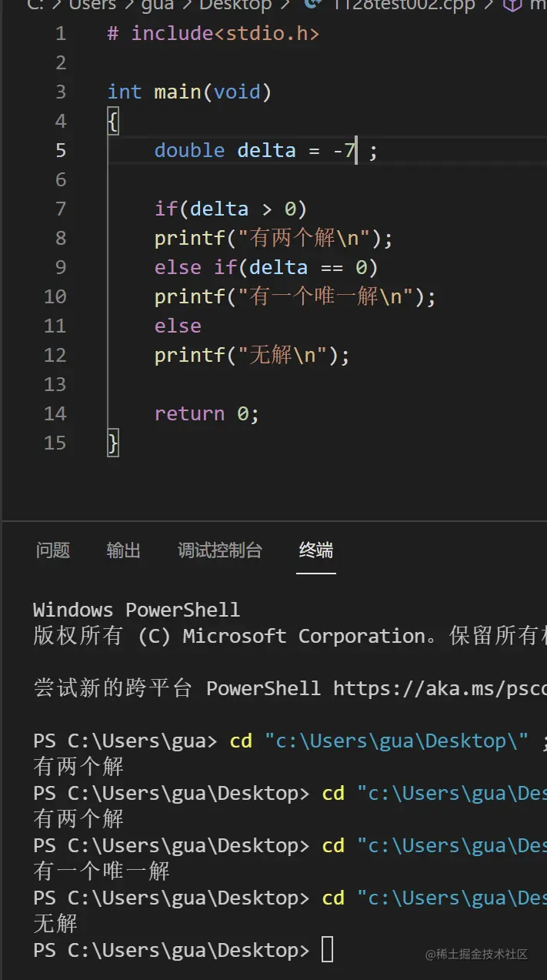Expand the gua breadcrumb folder

(158, 5)
